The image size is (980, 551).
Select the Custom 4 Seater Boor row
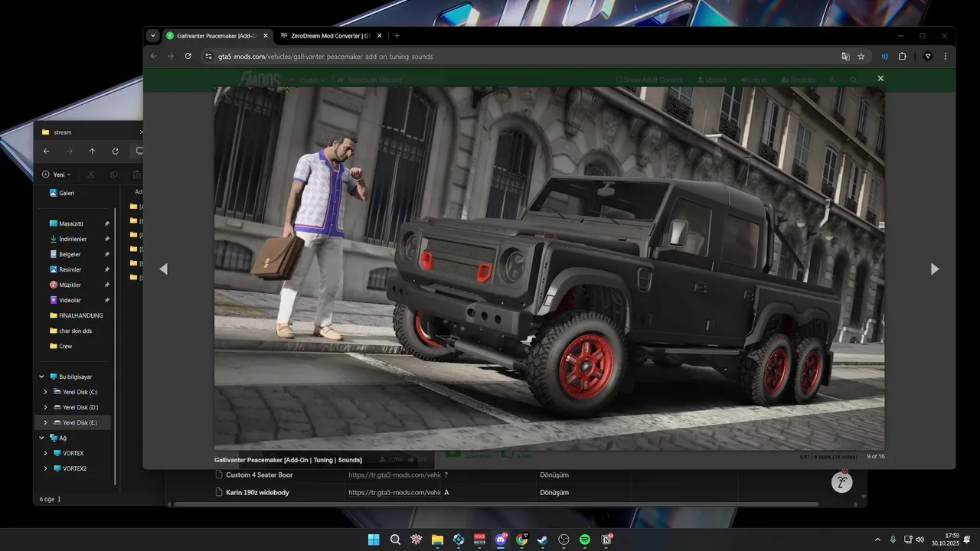[x=516, y=474]
